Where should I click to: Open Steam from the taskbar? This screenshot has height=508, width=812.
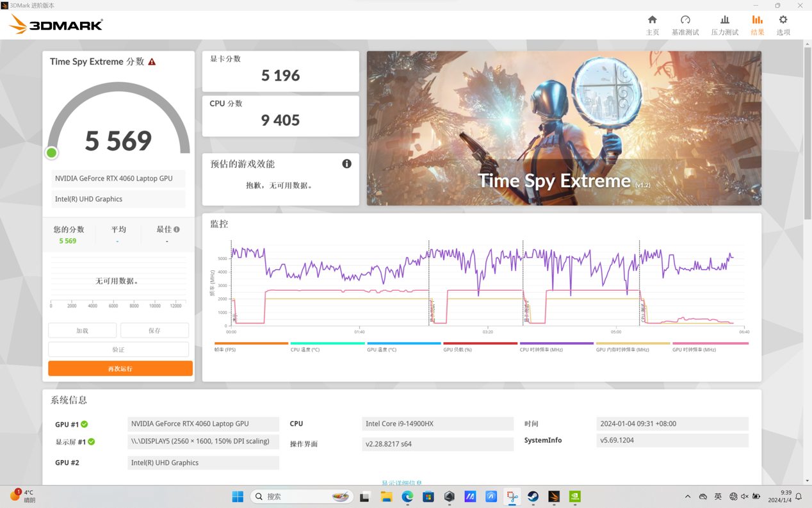click(x=533, y=496)
